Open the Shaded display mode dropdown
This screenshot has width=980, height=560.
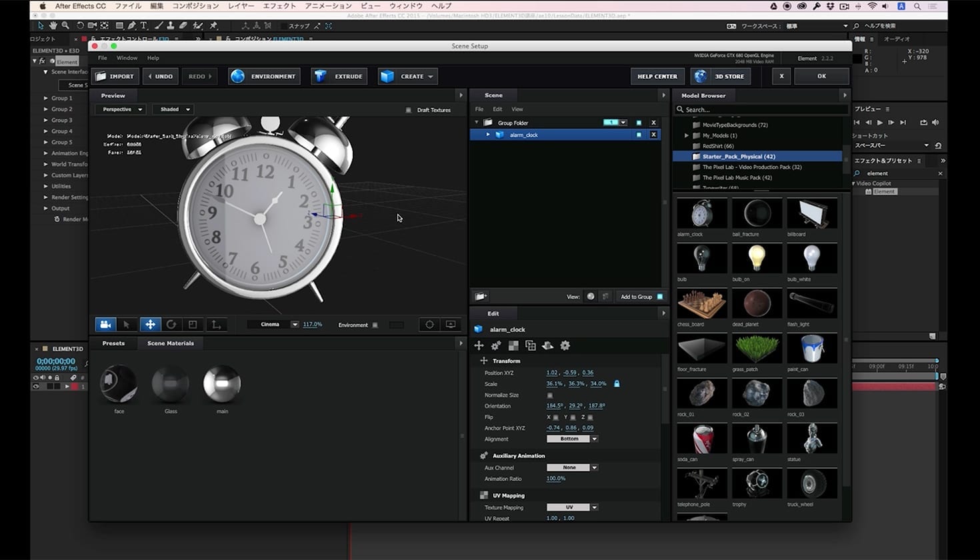tap(173, 109)
